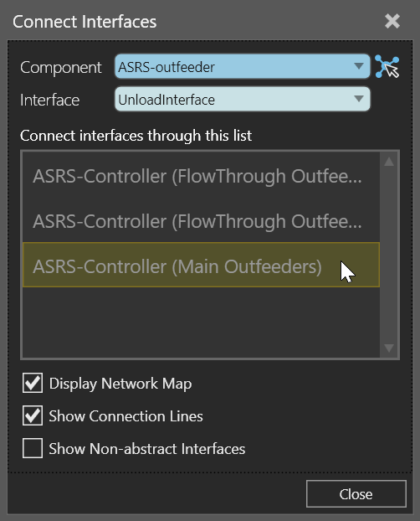Viewport: 420px width, 521px height.
Task: Uncheck the Display Network Map checkbox
Action: [x=33, y=383]
